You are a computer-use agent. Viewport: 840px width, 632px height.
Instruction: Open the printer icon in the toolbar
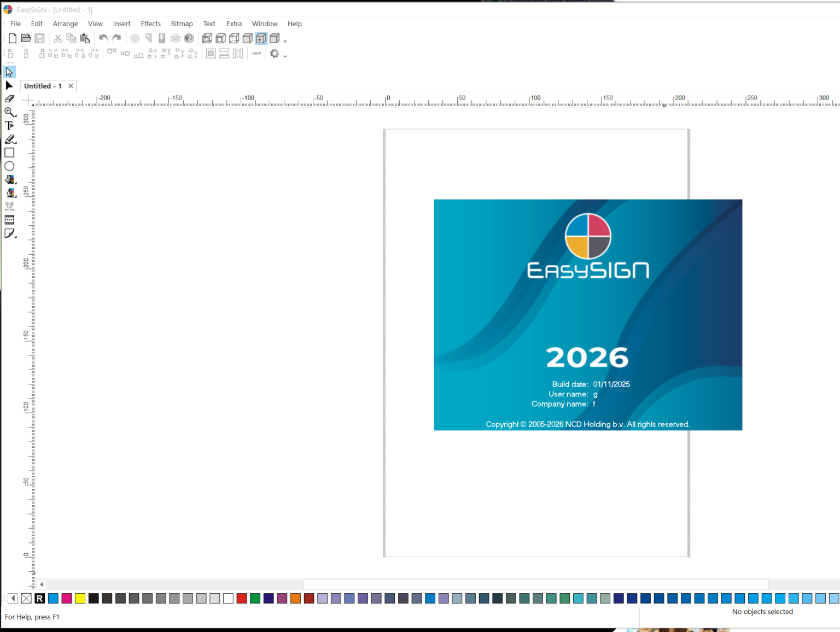pyautogui.click(x=175, y=38)
